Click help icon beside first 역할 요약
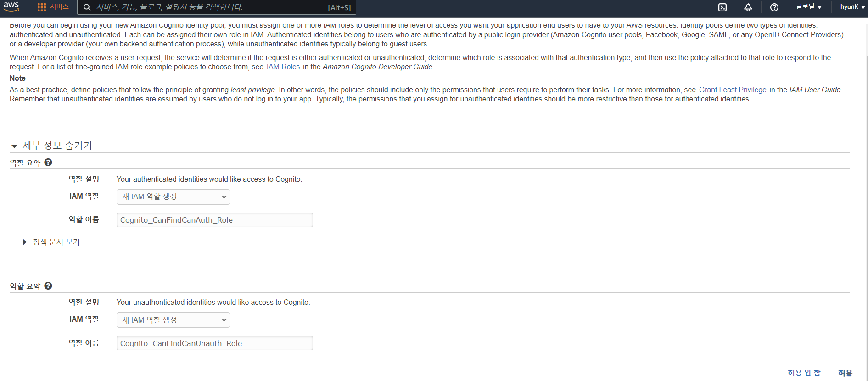The height and width of the screenshot is (381, 868). pos(48,162)
